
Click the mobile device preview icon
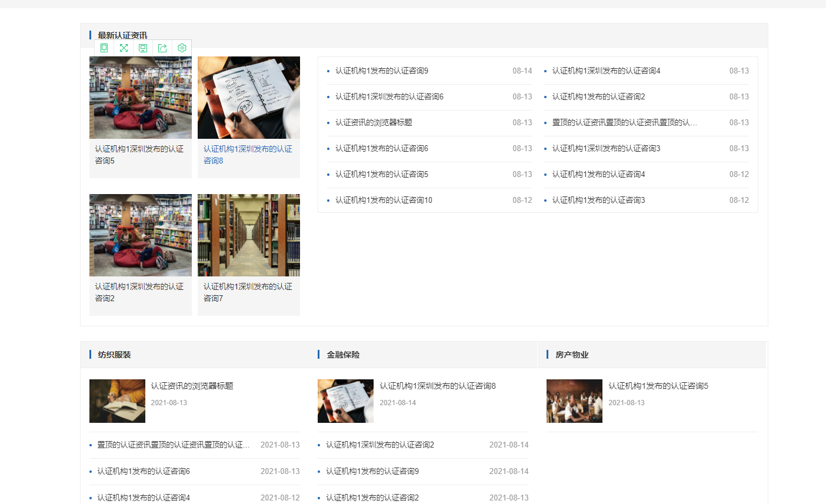[x=104, y=48]
